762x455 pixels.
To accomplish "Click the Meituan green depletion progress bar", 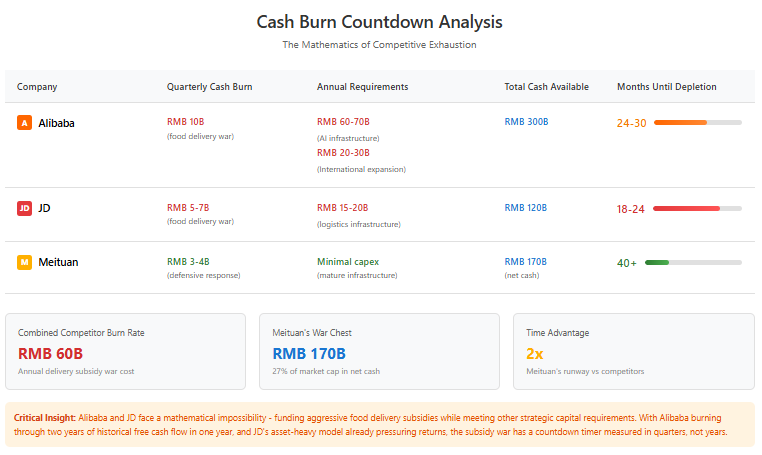I will (693, 262).
